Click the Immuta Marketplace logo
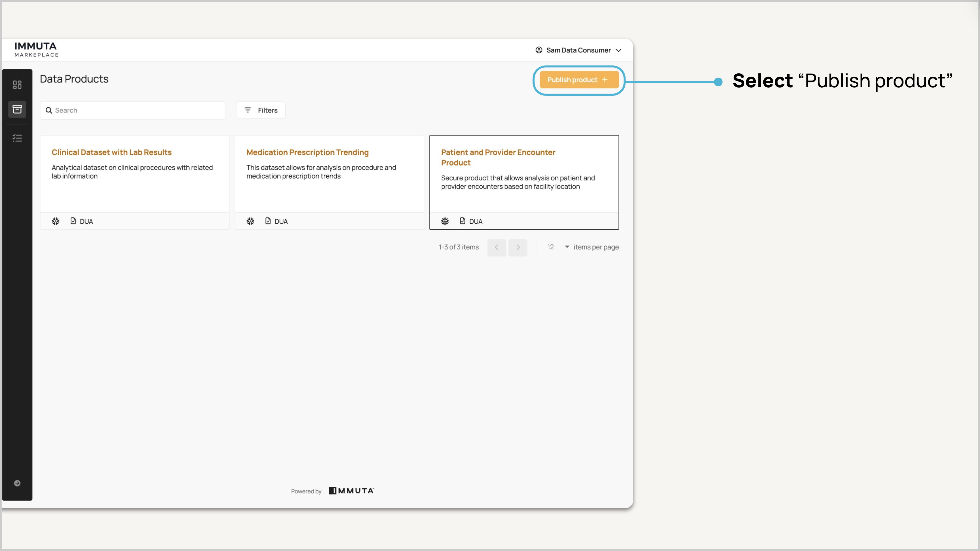The width and height of the screenshot is (980, 551). pos(36,50)
